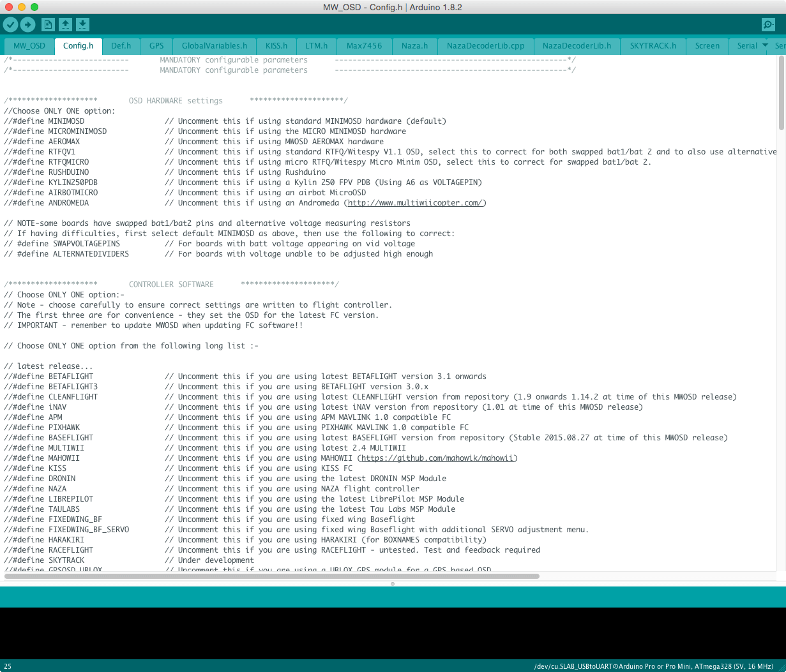Open the NazaDecoderLib.h tab
The height and width of the screenshot is (672, 786).
[577, 46]
